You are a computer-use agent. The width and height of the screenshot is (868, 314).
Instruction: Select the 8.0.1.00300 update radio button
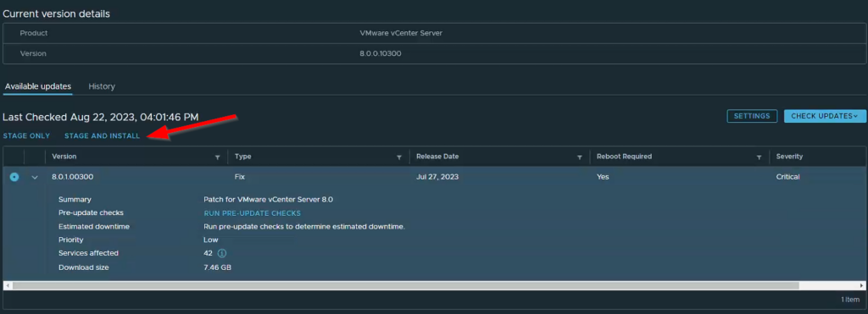(14, 177)
